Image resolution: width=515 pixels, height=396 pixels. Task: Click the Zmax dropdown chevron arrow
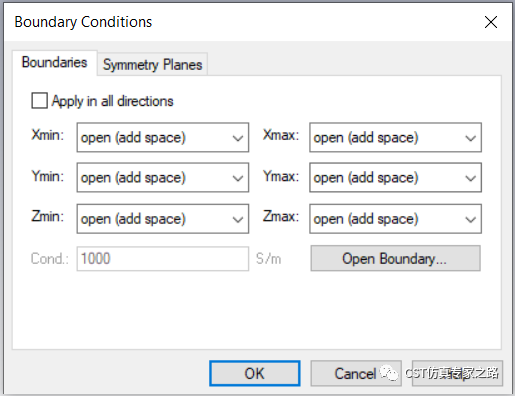coord(470,219)
